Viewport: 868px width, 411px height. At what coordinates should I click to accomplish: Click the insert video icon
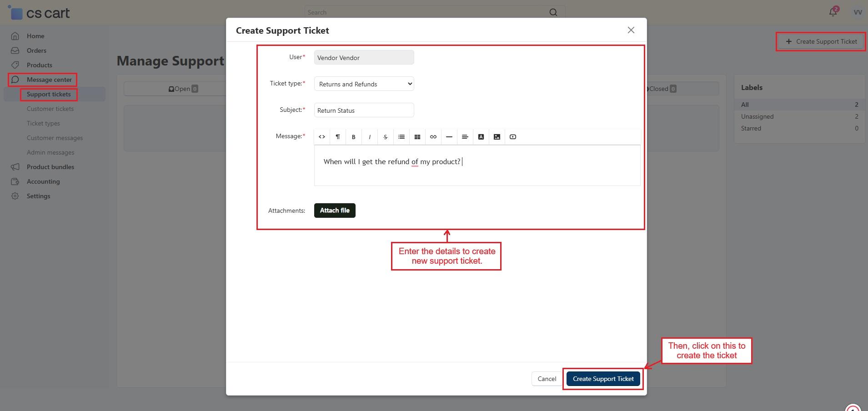click(x=512, y=137)
